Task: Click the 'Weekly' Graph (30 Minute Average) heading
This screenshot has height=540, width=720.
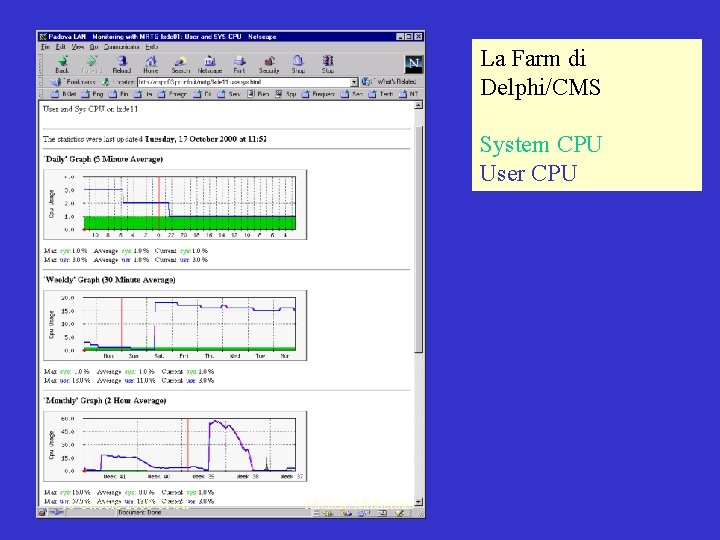Action: (110, 280)
